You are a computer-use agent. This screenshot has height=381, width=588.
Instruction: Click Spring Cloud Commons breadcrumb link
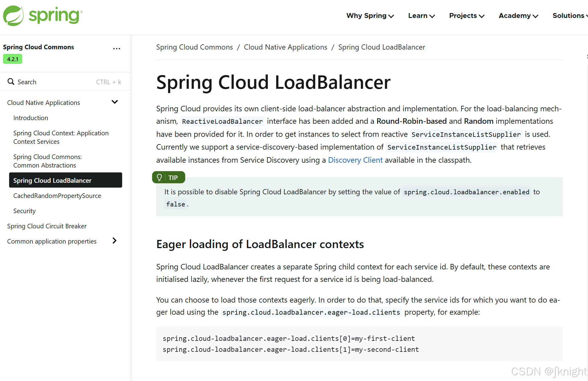coord(194,47)
